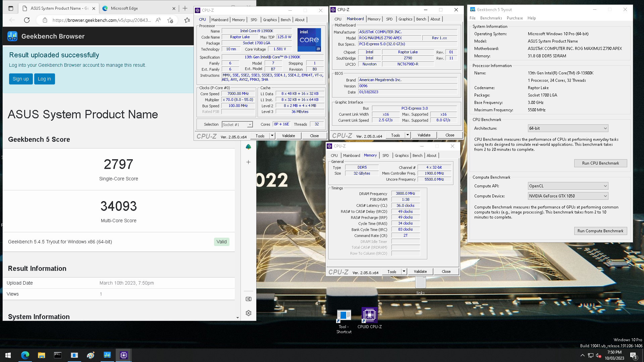Click the taskbar paint-style app icon

pyautogui.click(x=91, y=355)
